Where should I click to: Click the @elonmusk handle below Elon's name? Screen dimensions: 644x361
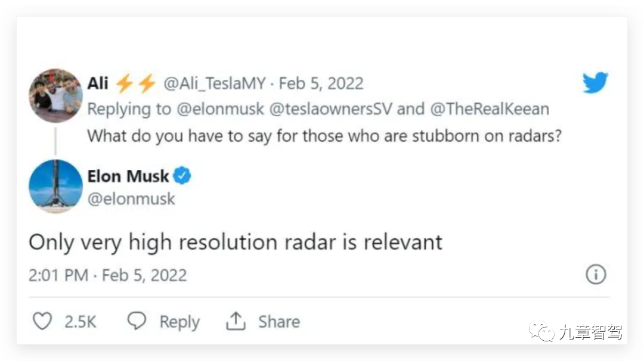pyautogui.click(x=131, y=199)
